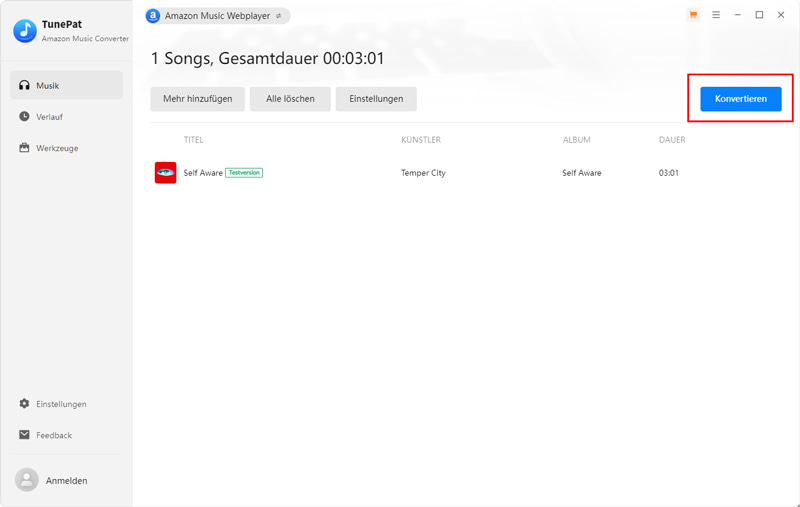Click the duration value 03:01
Screen dimensions: 800x507
[668, 173]
